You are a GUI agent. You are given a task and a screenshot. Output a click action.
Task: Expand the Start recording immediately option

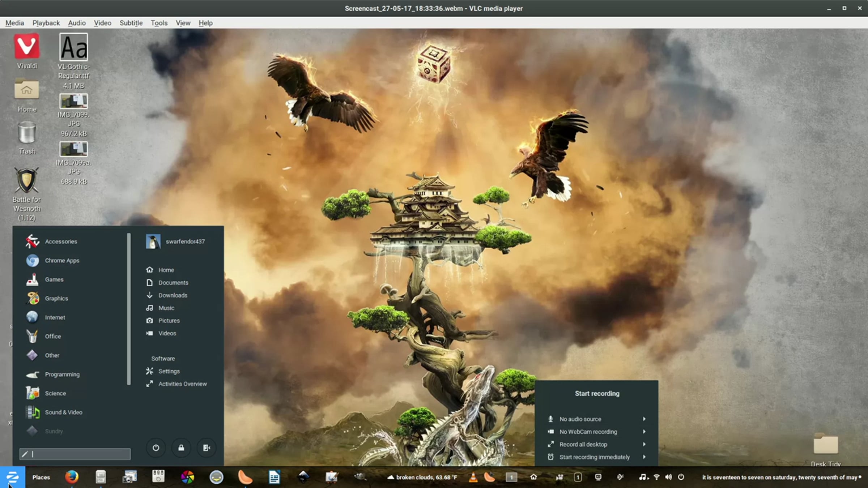[x=597, y=457]
